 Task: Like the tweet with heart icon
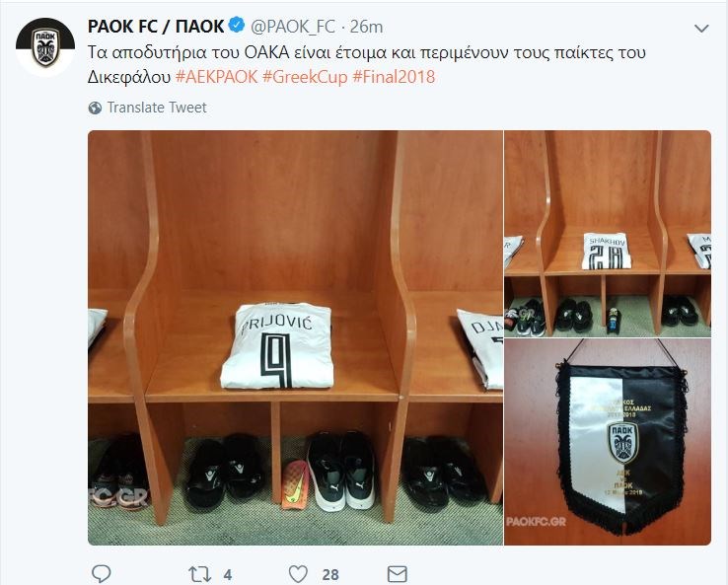298,574
